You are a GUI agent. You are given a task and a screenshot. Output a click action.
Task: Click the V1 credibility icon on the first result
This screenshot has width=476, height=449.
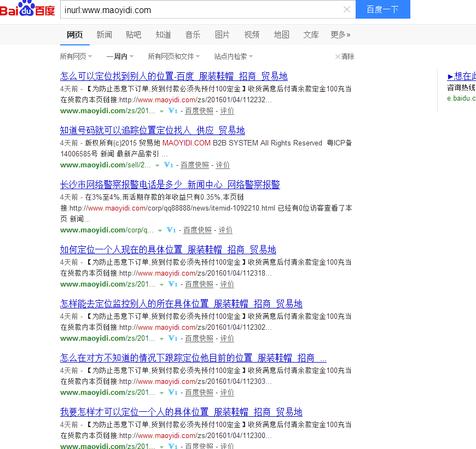pos(172,111)
